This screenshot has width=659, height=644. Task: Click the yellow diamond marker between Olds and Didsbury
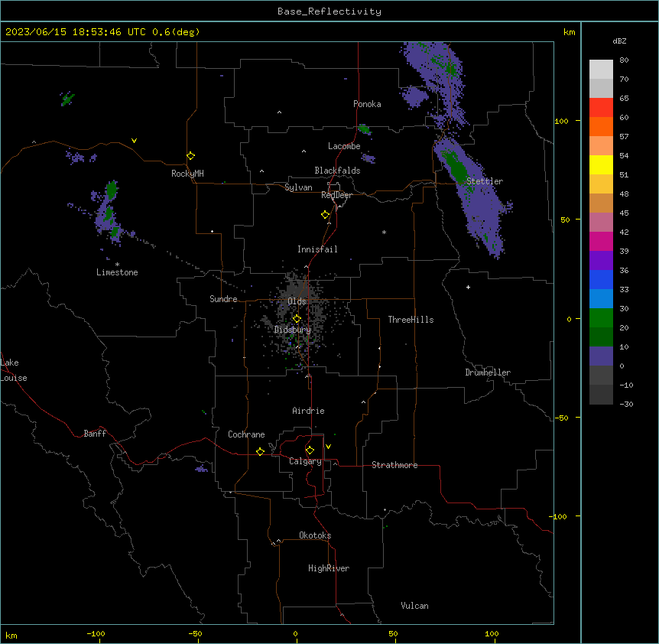(x=297, y=318)
